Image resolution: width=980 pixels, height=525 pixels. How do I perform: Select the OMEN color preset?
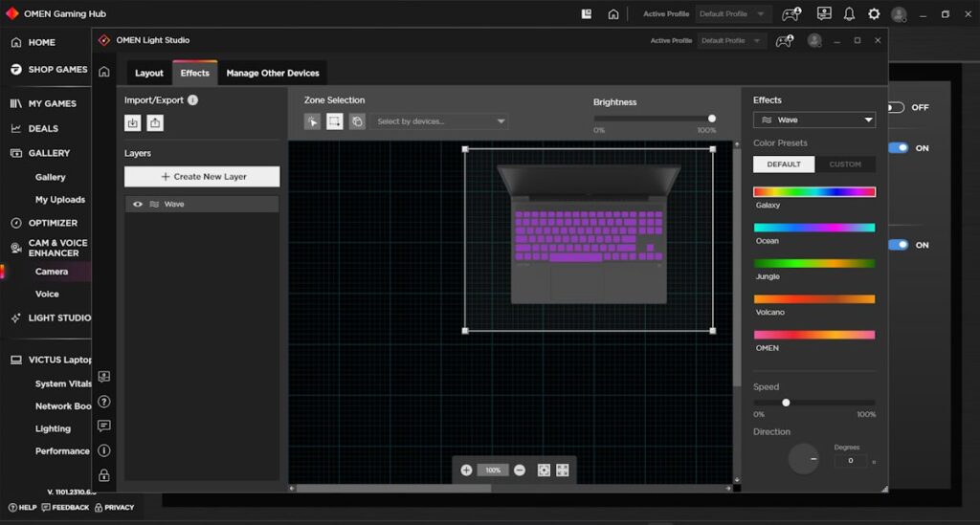pos(813,335)
